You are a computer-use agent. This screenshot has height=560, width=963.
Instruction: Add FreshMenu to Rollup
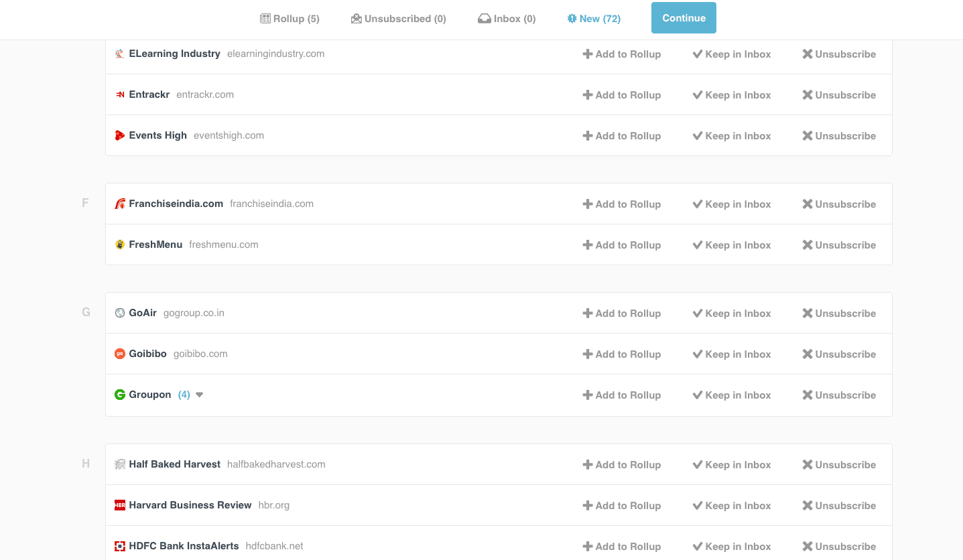pyautogui.click(x=622, y=245)
